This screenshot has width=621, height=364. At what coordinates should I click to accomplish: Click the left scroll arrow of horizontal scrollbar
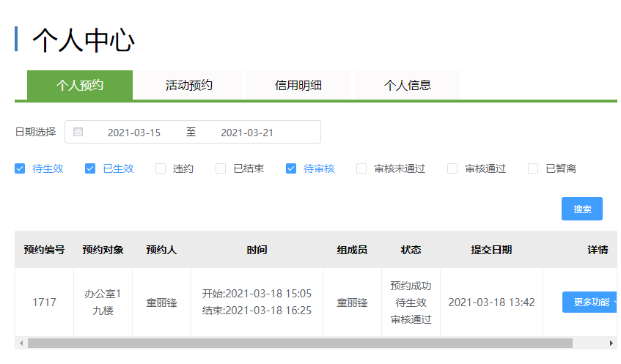[21, 343]
